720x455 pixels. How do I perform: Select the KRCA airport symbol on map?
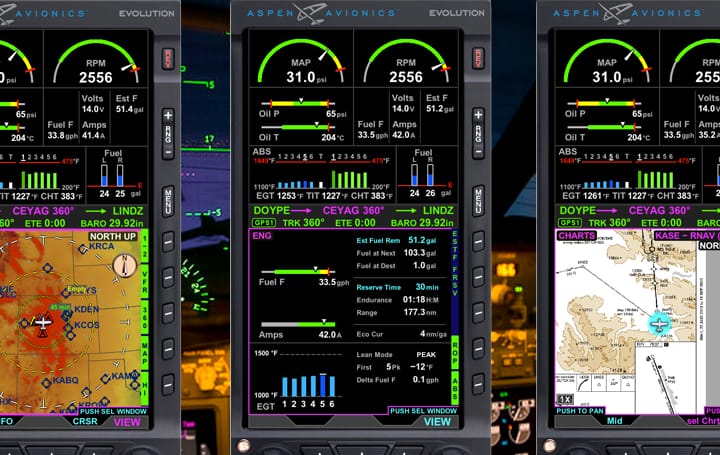(x=82, y=249)
